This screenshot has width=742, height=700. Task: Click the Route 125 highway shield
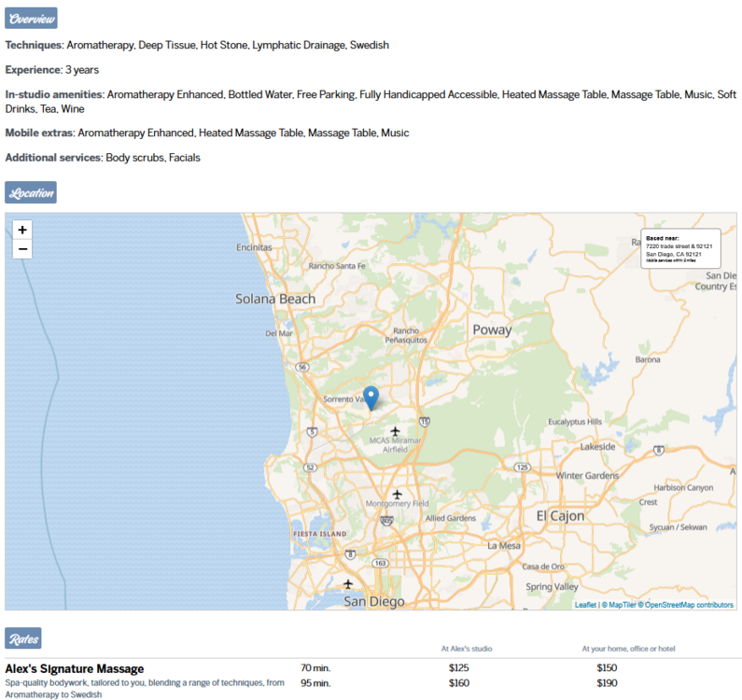tap(523, 467)
